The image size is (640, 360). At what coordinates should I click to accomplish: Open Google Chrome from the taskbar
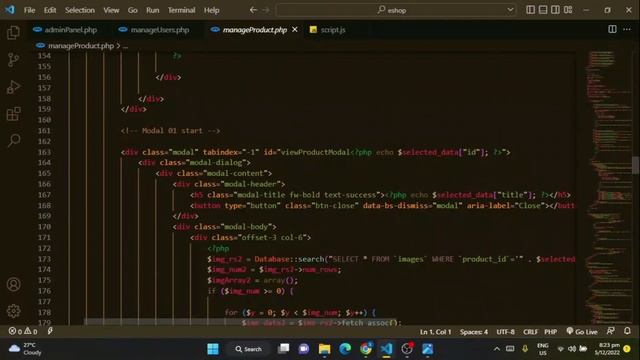(366, 349)
